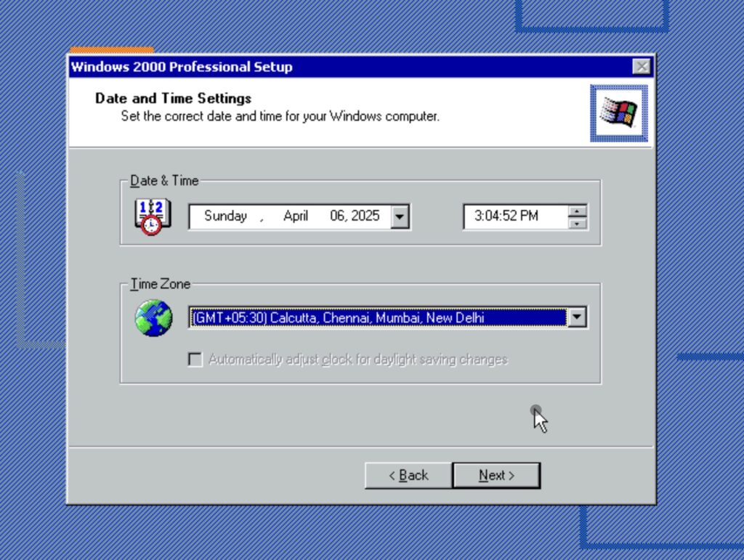This screenshot has width=744, height=560.
Task: Increase time with the up spinner arrow
Action: pyautogui.click(x=578, y=211)
